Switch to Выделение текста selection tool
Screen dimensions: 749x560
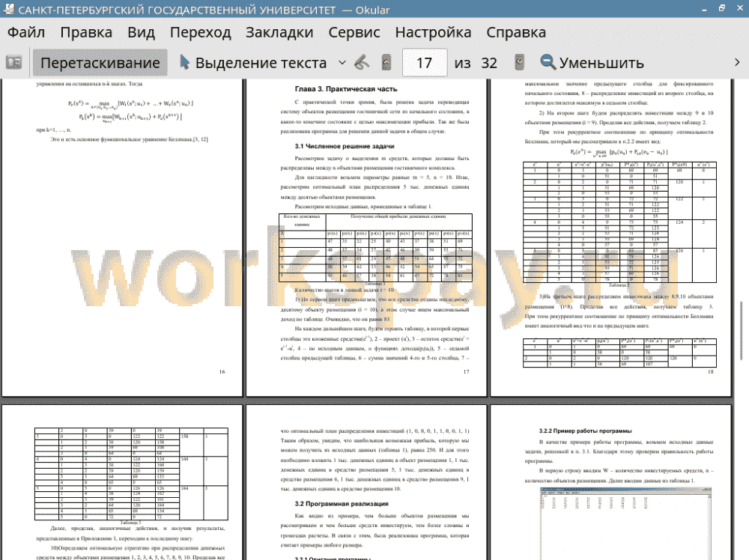[x=252, y=63]
